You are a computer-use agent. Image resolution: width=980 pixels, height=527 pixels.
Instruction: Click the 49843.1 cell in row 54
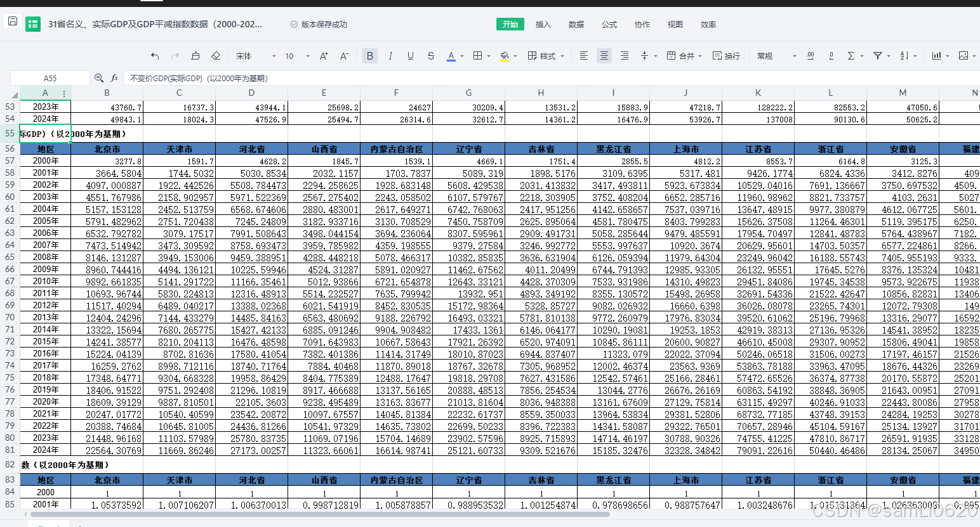pos(107,119)
